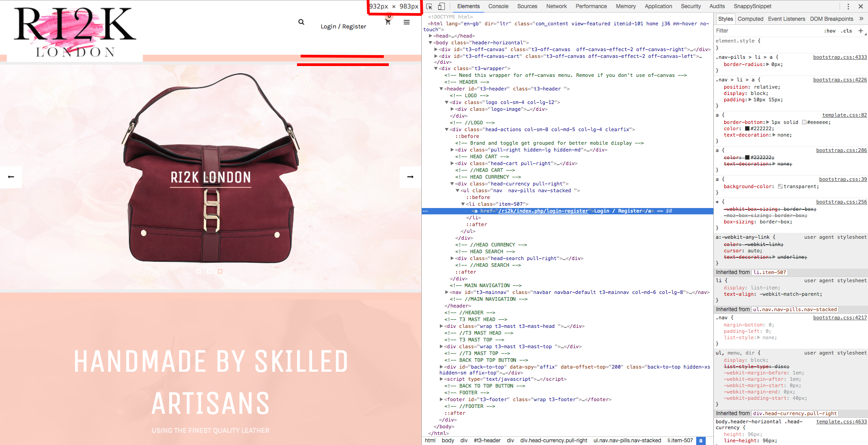Viewport: 868px width, 445px height.
Task: Select #t3-header in the breadcrumb bar
Action: [x=487, y=440]
